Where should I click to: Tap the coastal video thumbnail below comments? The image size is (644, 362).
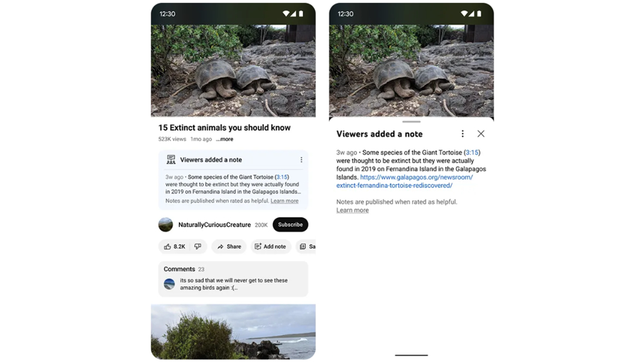(x=233, y=331)
